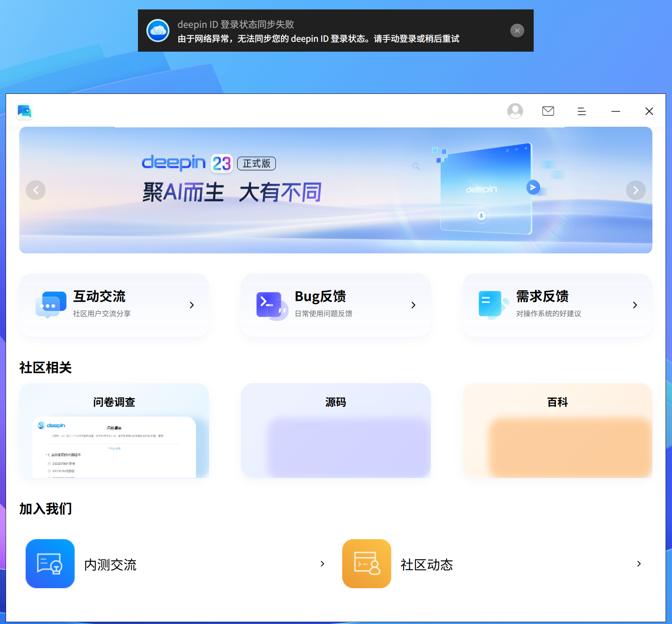Open 社区动态 via its arrow chevron
Viewport: 672px width, 624px height.
[639, 564]
